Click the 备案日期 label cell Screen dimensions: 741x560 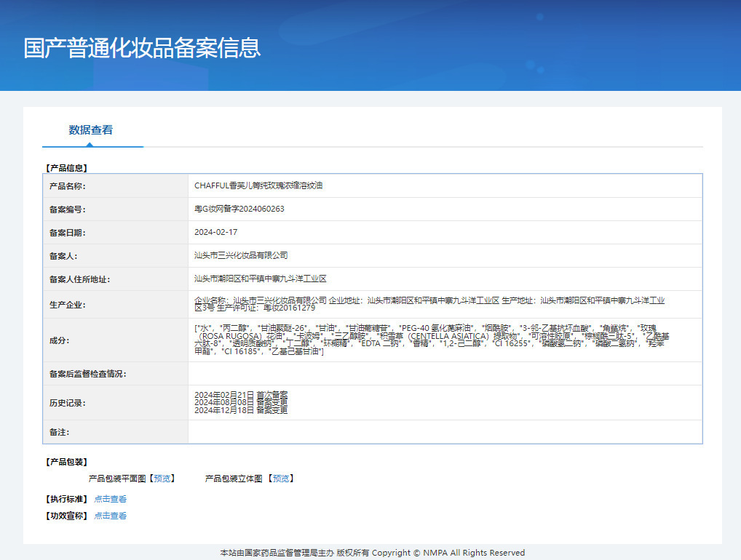[x=115, y=232]
